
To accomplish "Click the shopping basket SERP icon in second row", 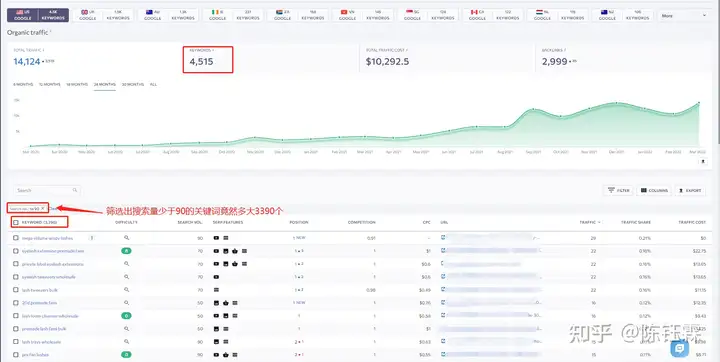I will [235, 251].
